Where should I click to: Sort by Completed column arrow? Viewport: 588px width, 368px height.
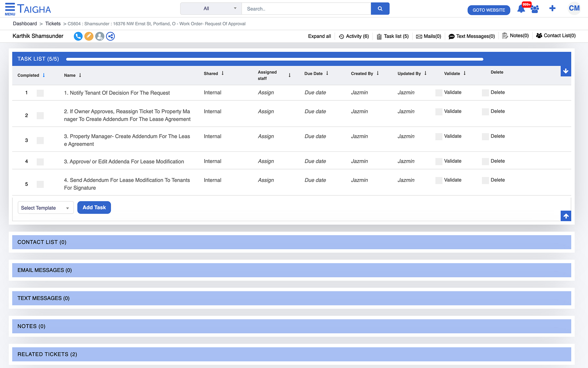[x=44, y=75]
